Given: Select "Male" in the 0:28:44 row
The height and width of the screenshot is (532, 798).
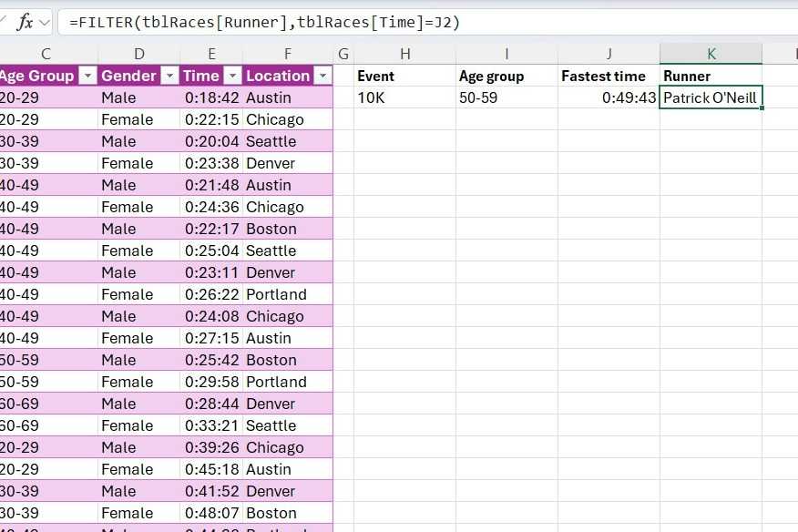Looking at the screenshot, I should 139,404.
